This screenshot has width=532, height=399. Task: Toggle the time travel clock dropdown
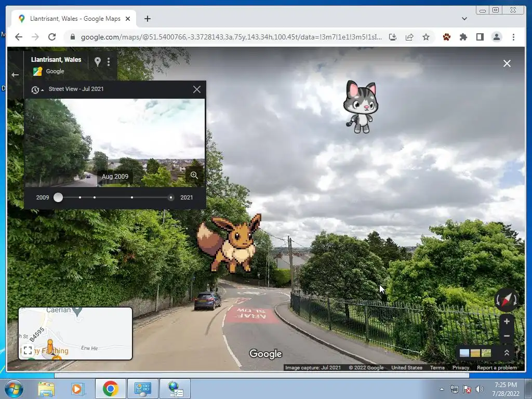[x=37, y=89]
